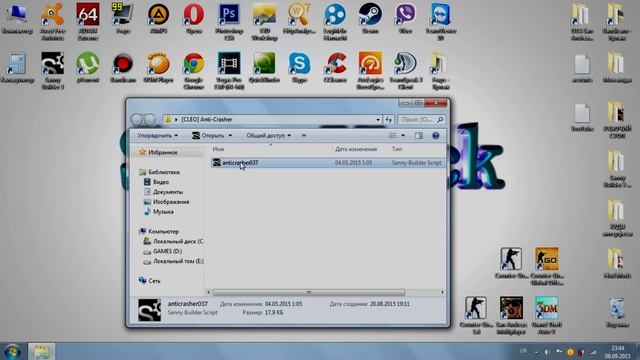
Task: Click the [CLEO] Anti-Crasher address path
Action: (x=207, y=120)
